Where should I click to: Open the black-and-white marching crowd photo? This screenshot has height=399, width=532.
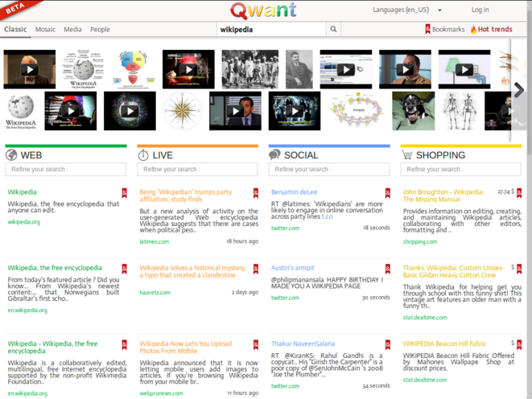(250, 69)
